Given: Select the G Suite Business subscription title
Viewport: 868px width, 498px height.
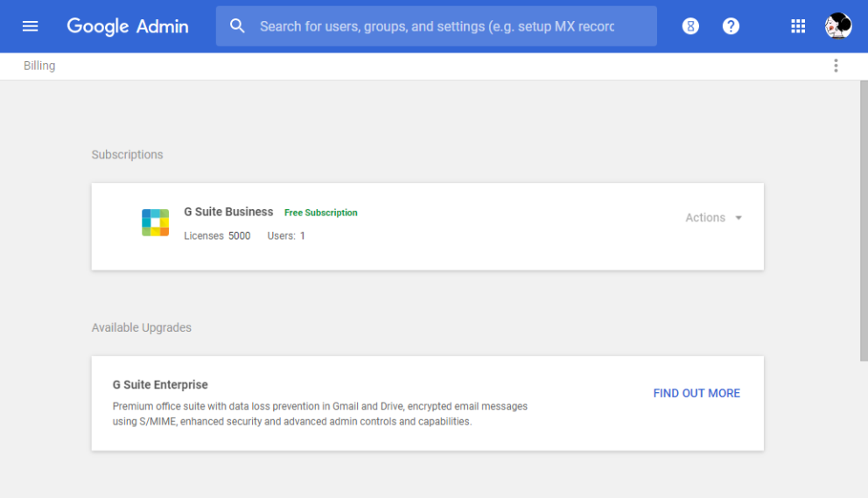Looking at the screenshot, I should coord(228,212).
